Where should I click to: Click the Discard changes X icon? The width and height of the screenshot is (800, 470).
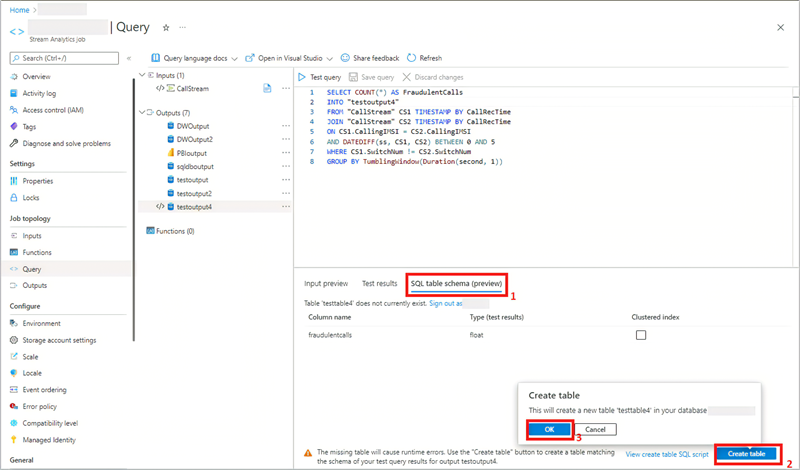[406, 77]
